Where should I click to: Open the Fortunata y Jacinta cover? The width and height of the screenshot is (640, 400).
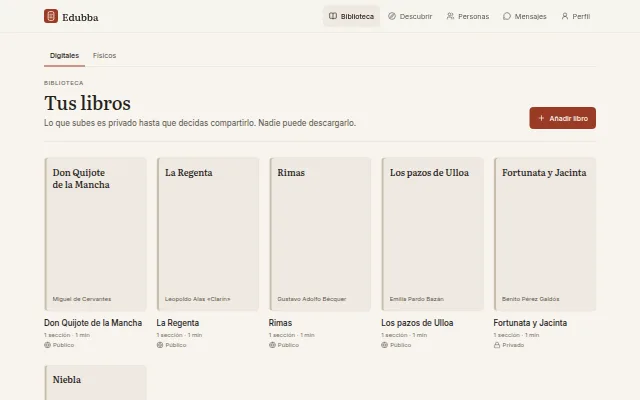544,234
